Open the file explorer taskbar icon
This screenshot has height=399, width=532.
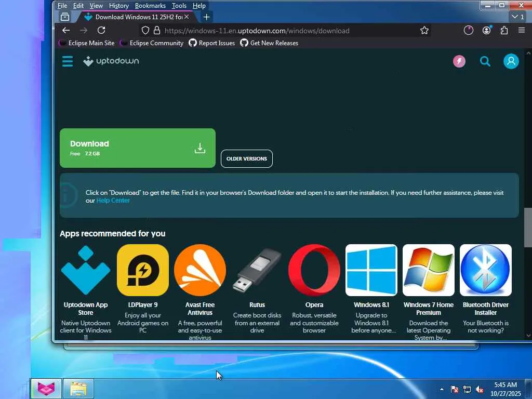pos(78,389)
